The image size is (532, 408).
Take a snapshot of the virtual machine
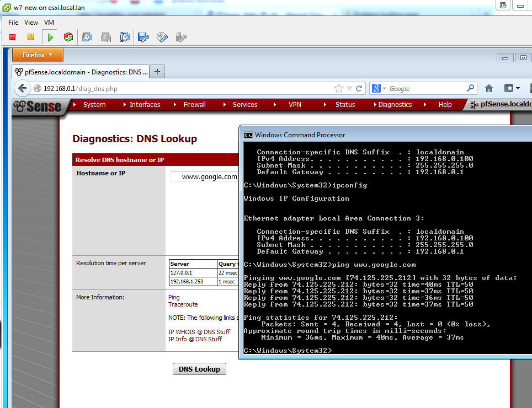[x=87, y=37]
